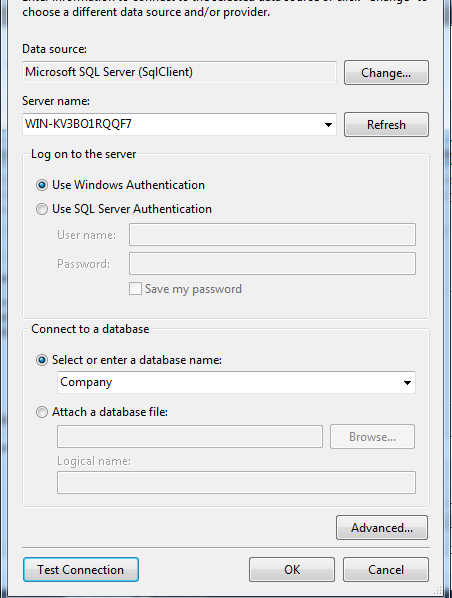Image resolution: width=452 pixels, height=598 pixels.
Task: Click the database file path field
Action: coord(190,437)
